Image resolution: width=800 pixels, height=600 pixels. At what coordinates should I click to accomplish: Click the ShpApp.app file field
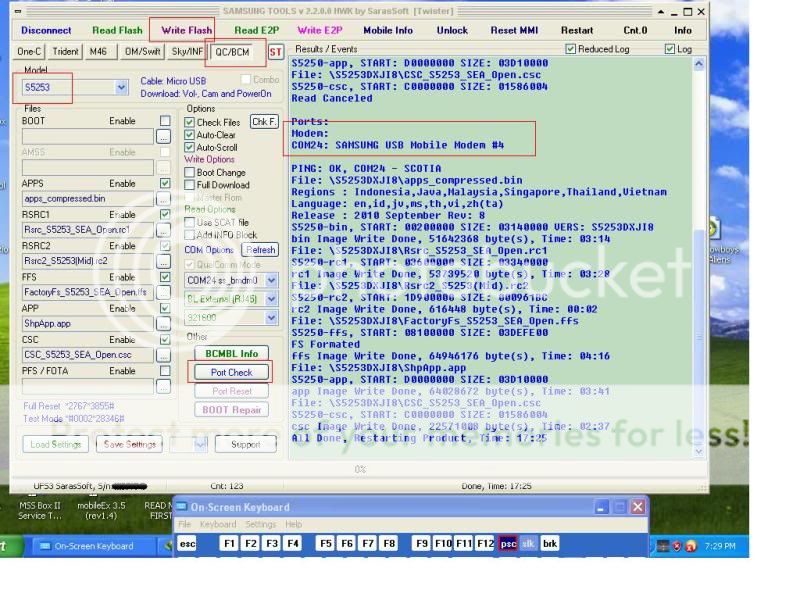point(87,324)
